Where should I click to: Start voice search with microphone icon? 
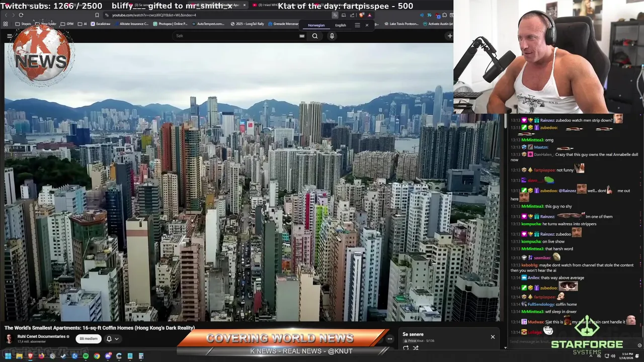(332, 36)
